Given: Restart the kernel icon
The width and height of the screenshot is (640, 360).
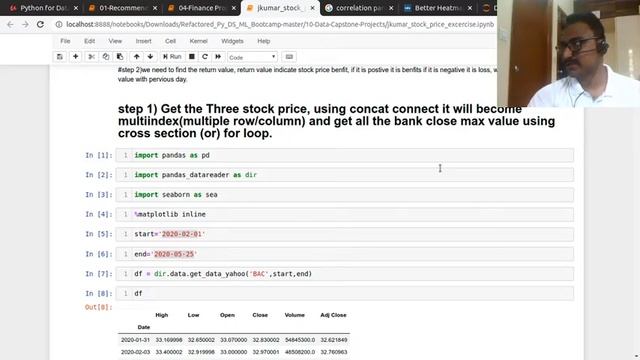Looking at the screenshot, I should click(x=205, y=57).
